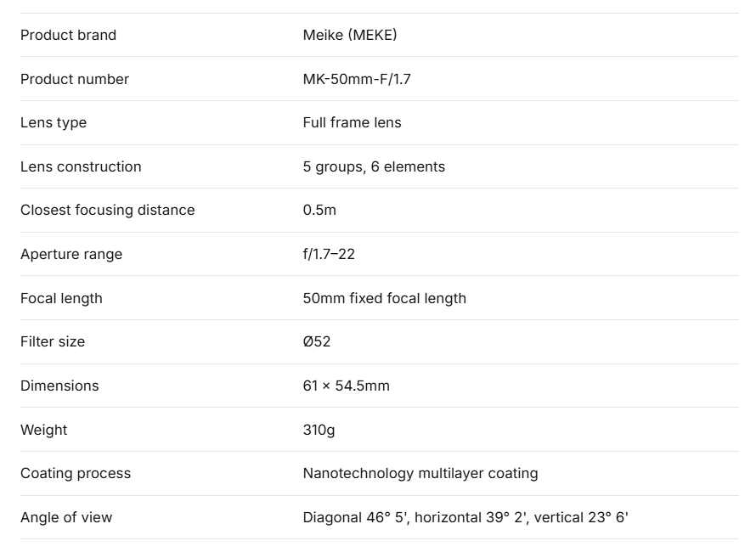Select the "5 groups, 6 elements" value
This screenshot has width=756, height=552.
[x=374, y=166]
